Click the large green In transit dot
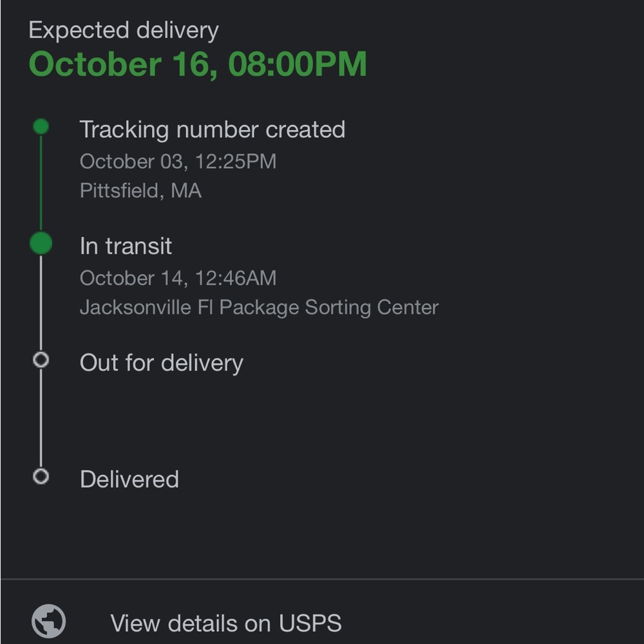 pos(41,243)
